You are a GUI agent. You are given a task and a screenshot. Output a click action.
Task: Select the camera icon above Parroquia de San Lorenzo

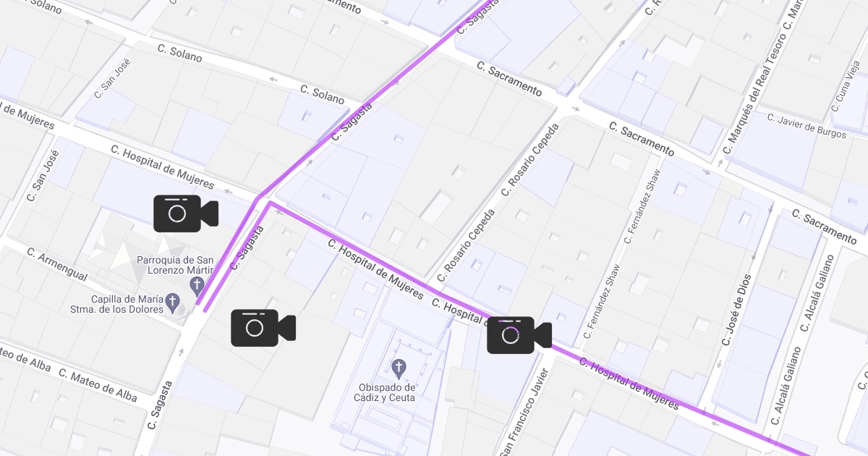pyautogui.click(x=186, y=214)
